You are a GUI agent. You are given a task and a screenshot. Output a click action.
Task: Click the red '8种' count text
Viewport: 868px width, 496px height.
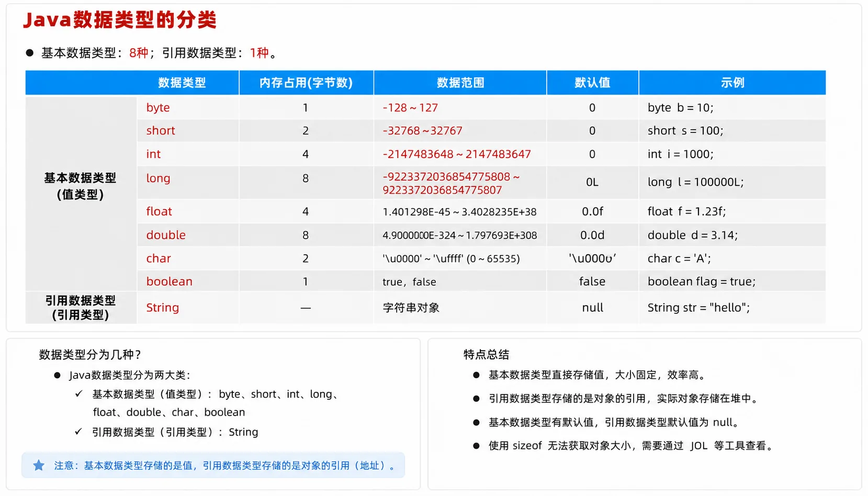139,53
